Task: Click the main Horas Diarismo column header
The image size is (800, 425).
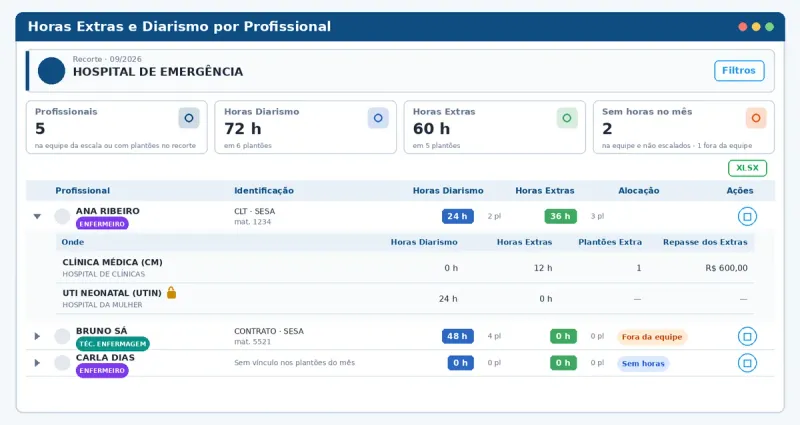Action: [448, 191]
